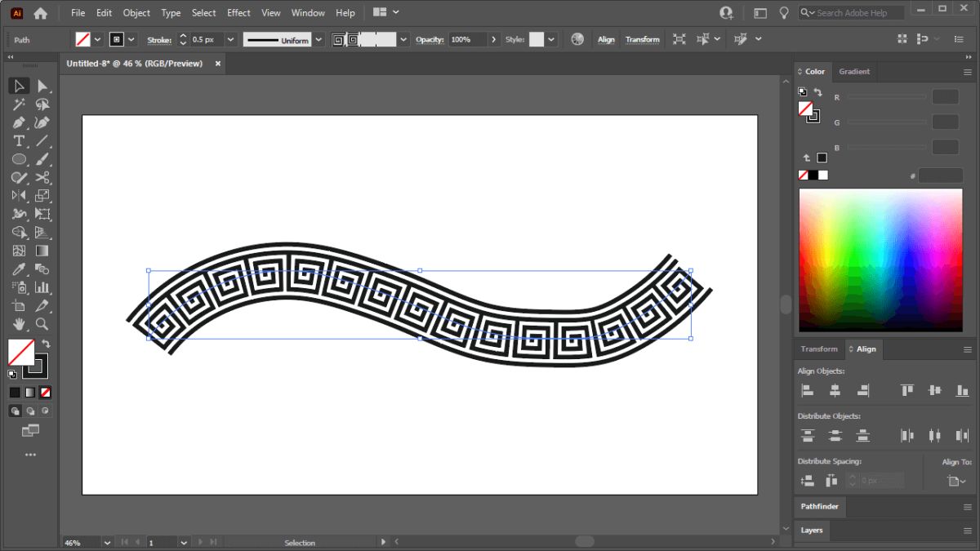This screenshot has height=551, width=980.
Task: Open the File menu
Action: tap(78, 13)
